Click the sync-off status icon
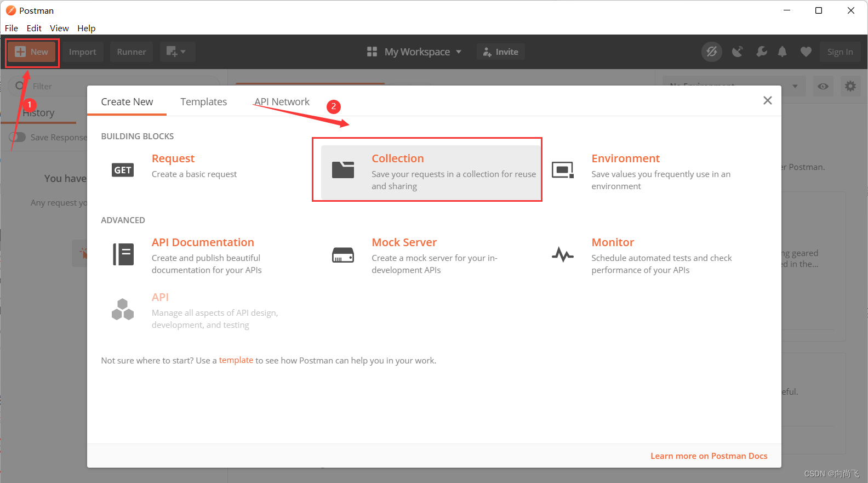Viewport: 868px width, 483px height. 711,52
